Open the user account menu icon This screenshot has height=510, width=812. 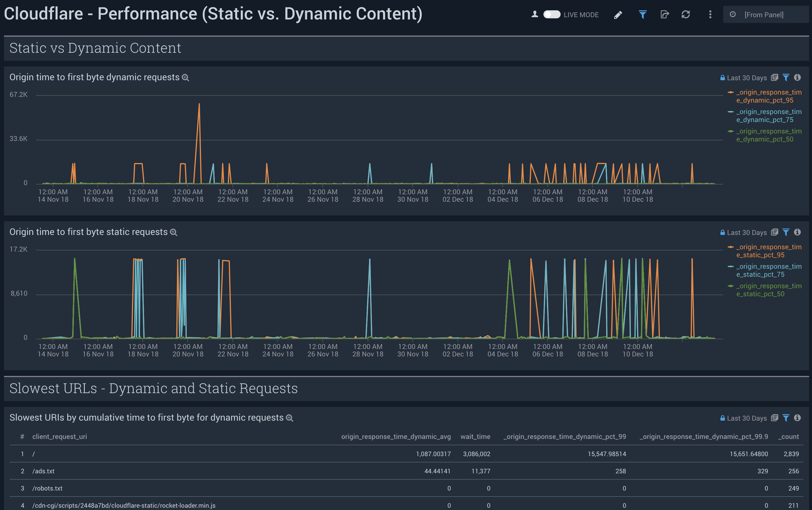point(535,14)
